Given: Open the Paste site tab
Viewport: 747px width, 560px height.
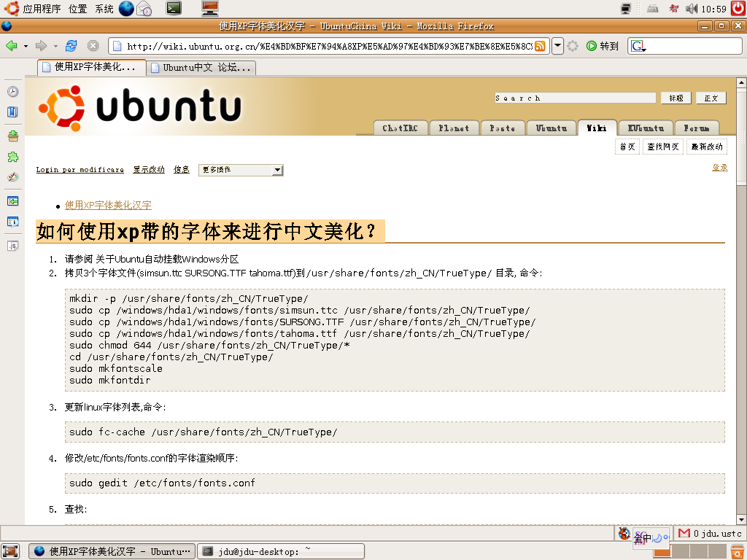Looking at the screenshot, I should [503, 128].
